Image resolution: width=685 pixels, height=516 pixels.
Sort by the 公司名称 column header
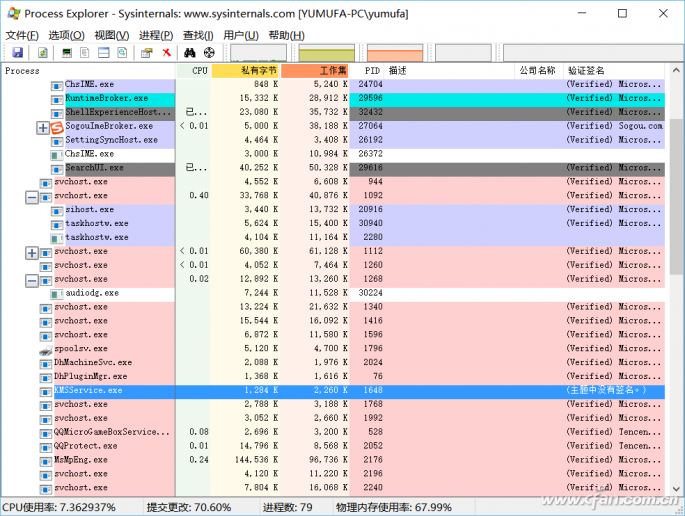(x=540, y=71)
